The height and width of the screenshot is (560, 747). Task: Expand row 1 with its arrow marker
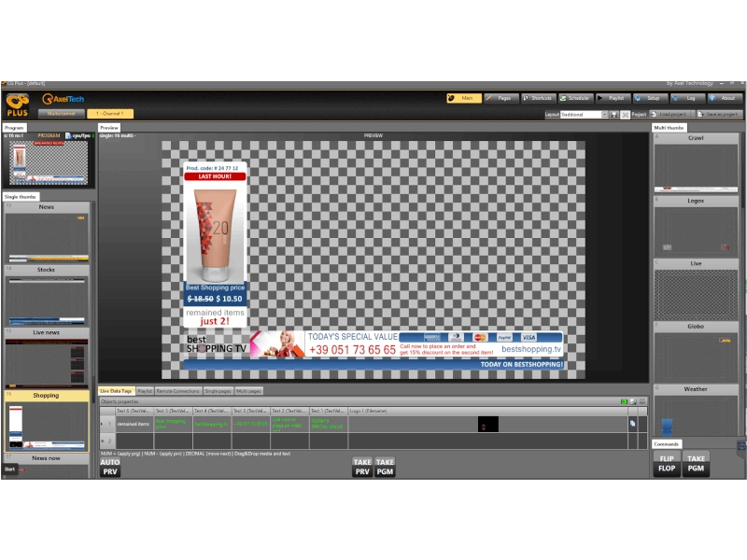click(x=102, y=424)
